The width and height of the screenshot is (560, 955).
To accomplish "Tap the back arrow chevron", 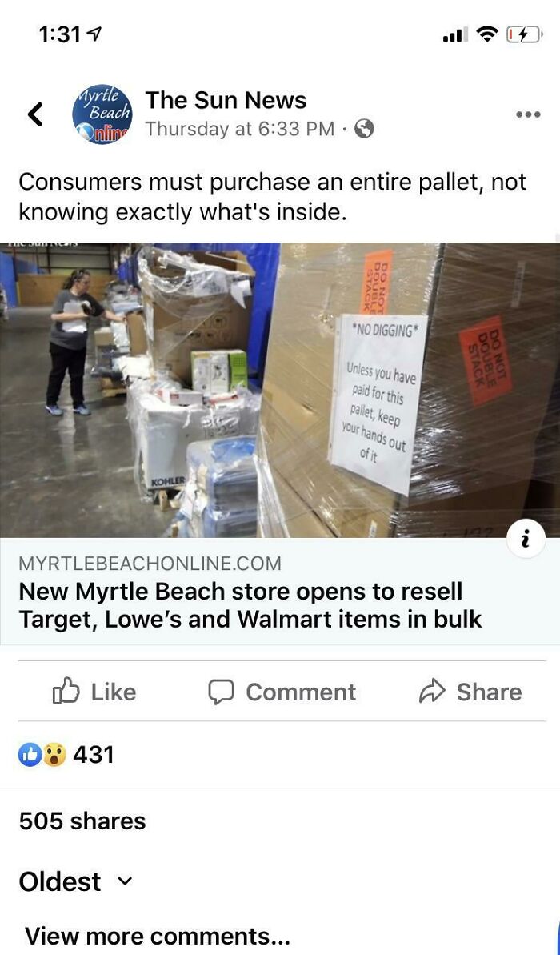I will (x=36, y=114).
